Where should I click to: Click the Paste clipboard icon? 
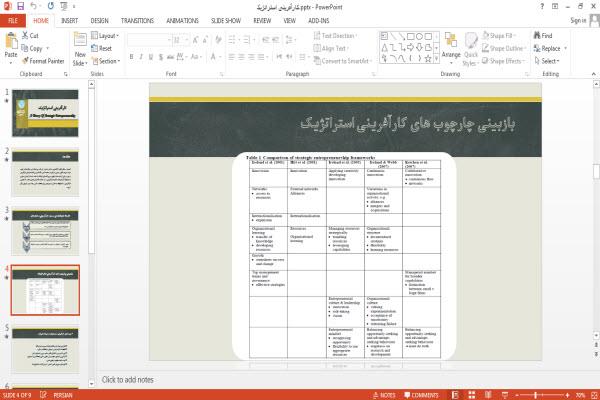pos(11,42)
